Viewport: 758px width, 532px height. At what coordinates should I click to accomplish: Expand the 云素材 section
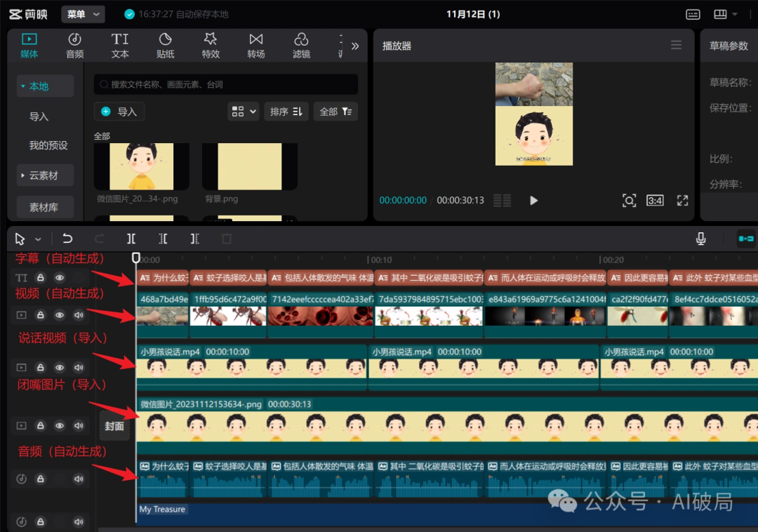click(x=45, y=175)
